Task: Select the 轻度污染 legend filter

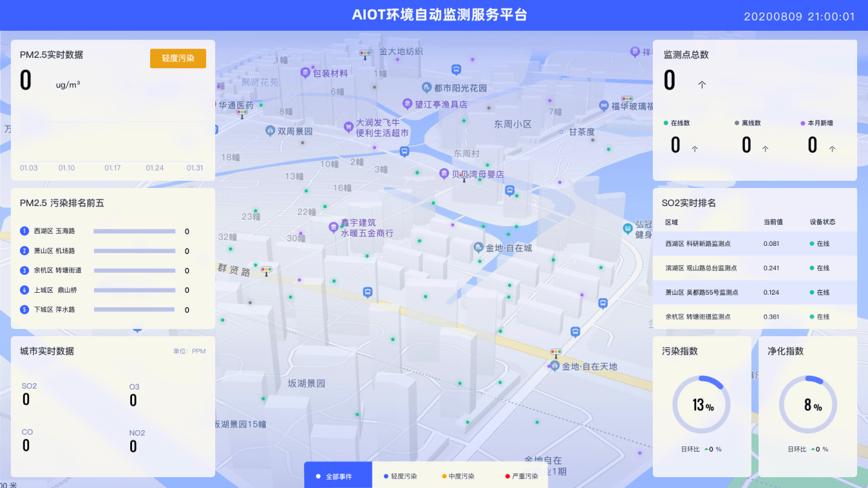Action: point(400,476)
